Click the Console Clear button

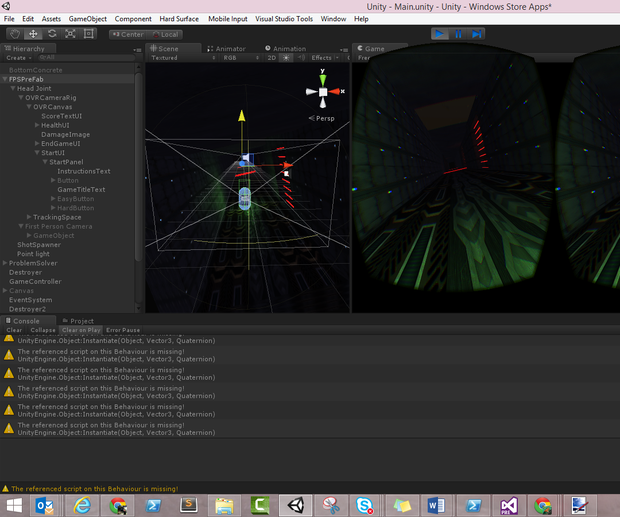(14, 330)
